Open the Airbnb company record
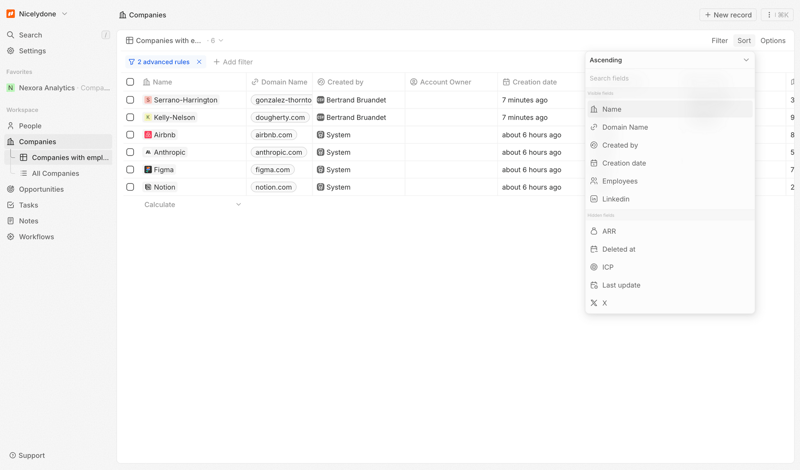Image resolution: width=800 pixels, height=470 pixels. (160, 135)
